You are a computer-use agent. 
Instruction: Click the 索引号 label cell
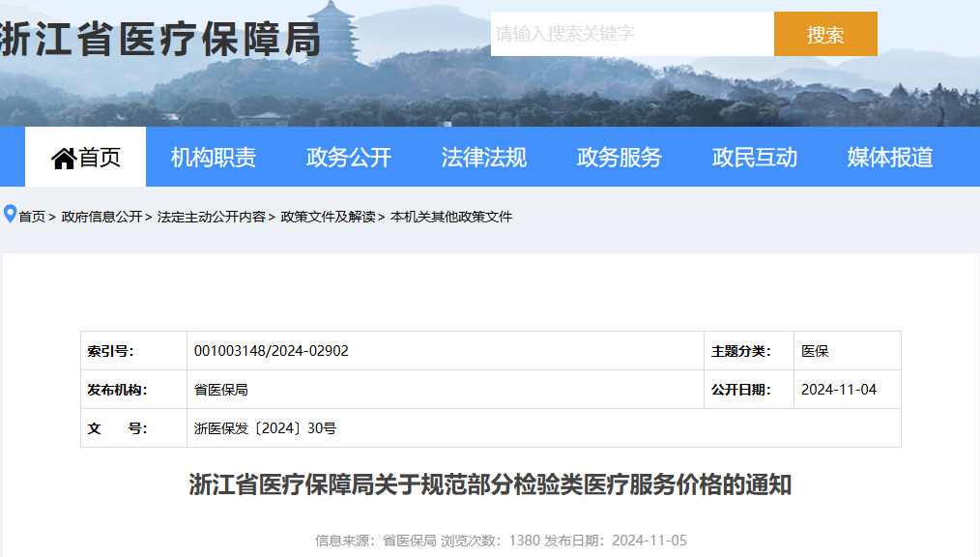pos(133,351)
